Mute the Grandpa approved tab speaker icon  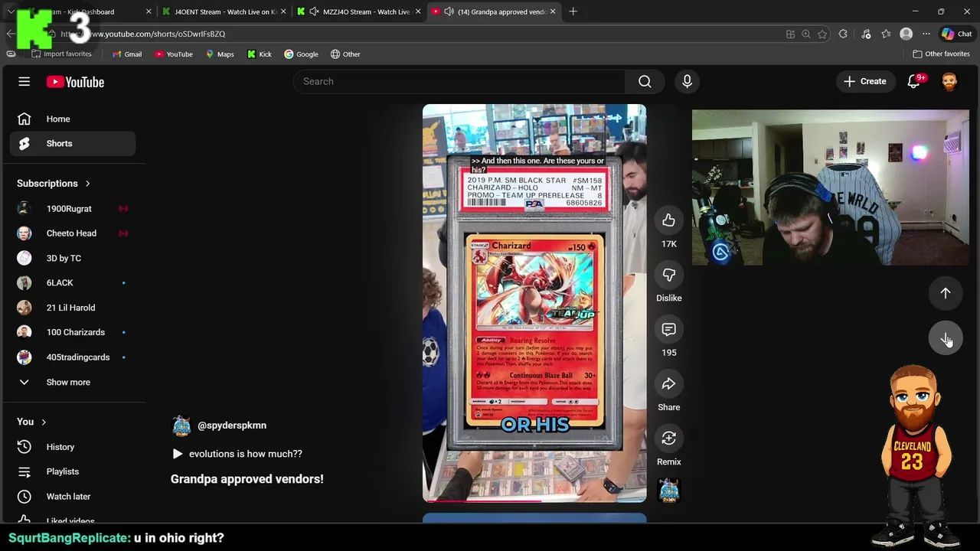(449, 11)
